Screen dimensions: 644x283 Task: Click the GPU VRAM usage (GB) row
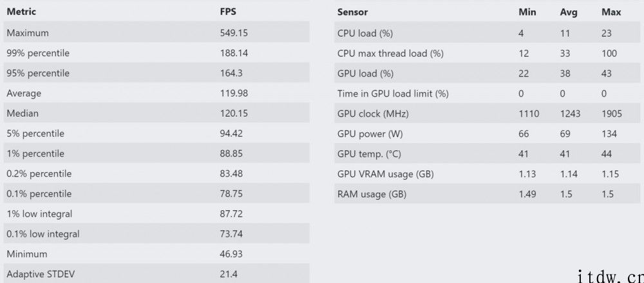pyautogui.click(x=487, y=174)
